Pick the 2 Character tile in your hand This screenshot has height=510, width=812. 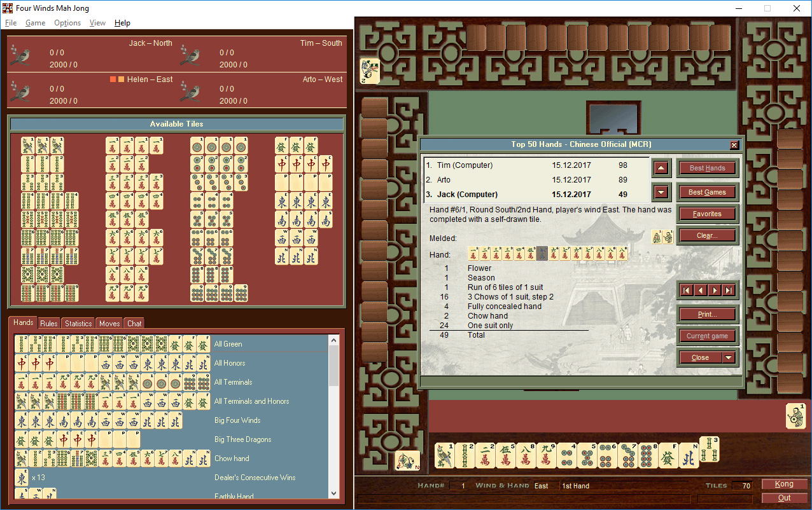point(485,456)
